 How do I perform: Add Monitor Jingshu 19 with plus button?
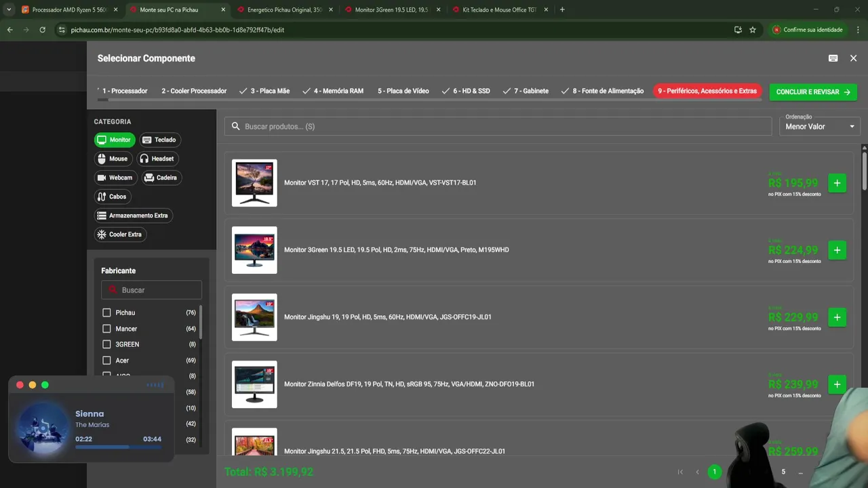click(x=837, y=317)
